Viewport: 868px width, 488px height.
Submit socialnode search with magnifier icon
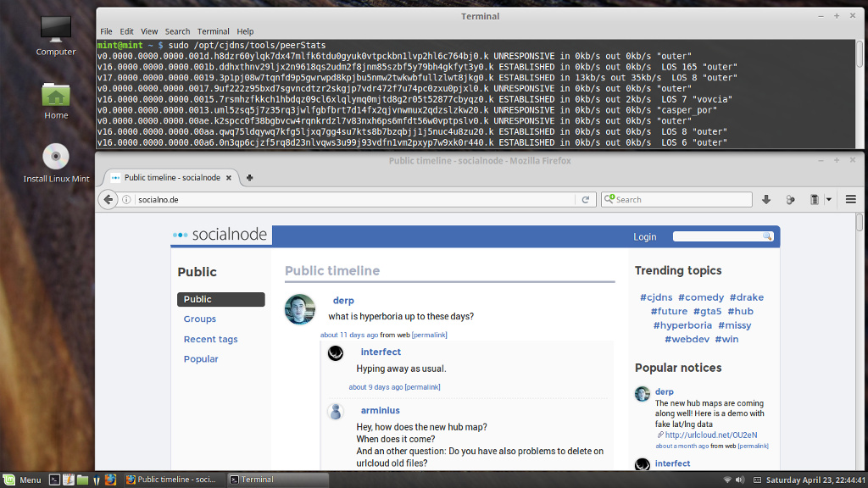(x=766, y=236)
